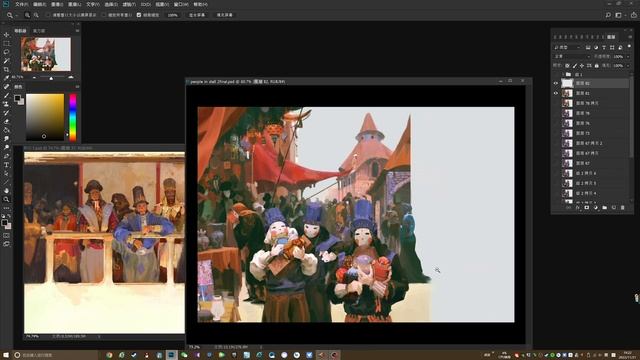
Task: Change screen mode icon in the toolbox
Action: pos(6,244)
